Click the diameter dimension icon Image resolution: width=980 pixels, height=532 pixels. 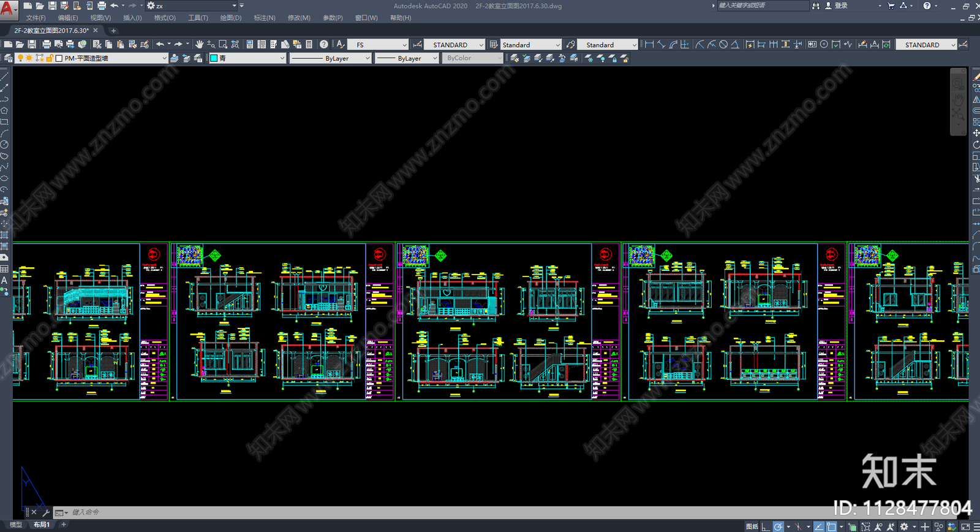click(723, 44)
